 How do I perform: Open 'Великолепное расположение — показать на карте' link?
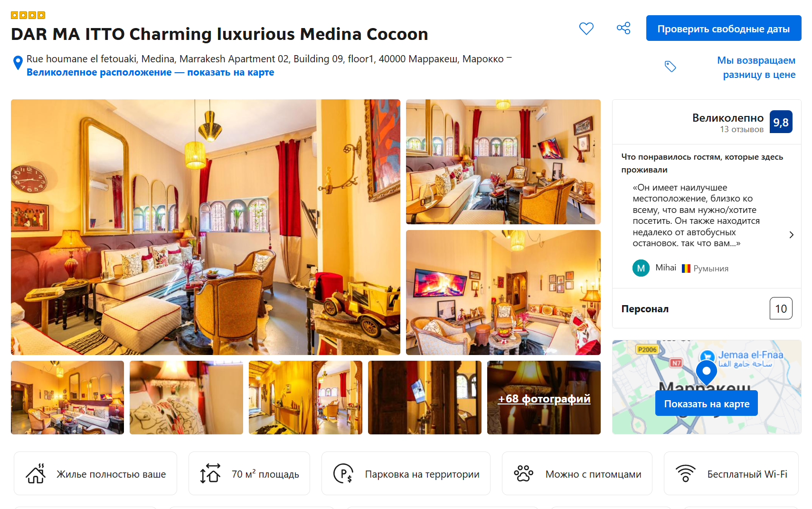point(150,72)
